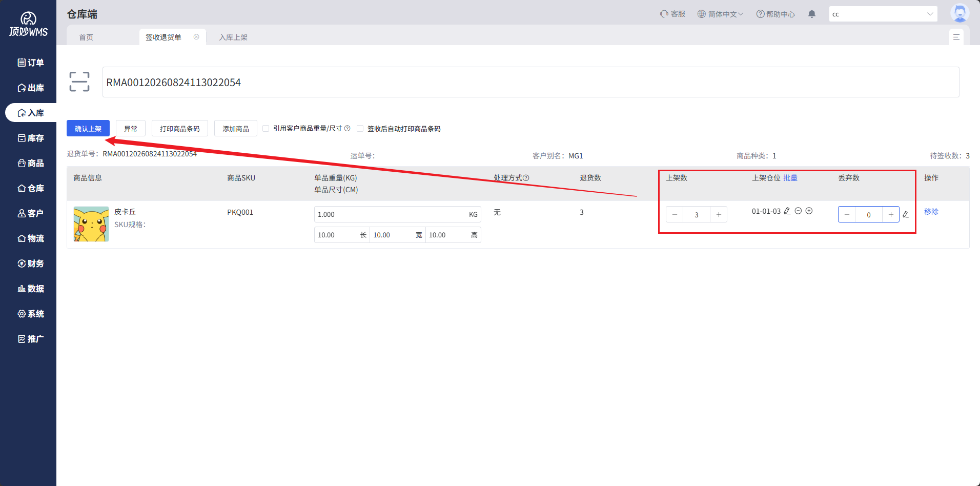Open the 简体中文 language dropdown

click(720, 14)
